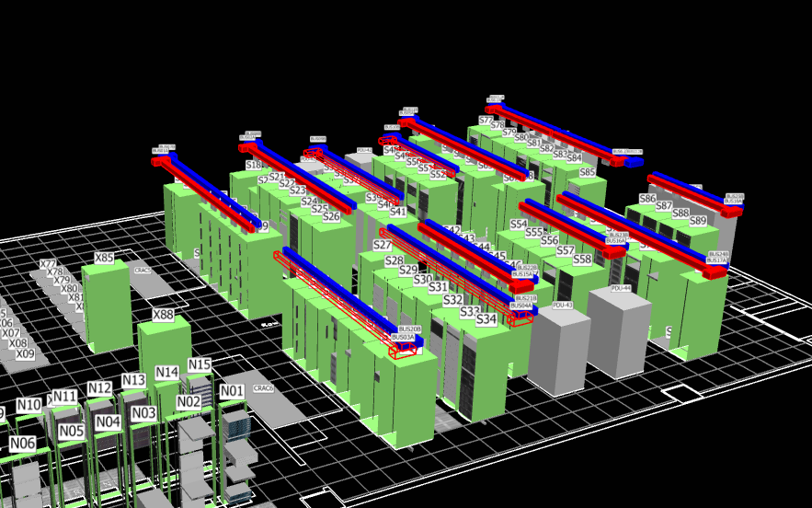Click the S52 rack label

tap(438, 175)
